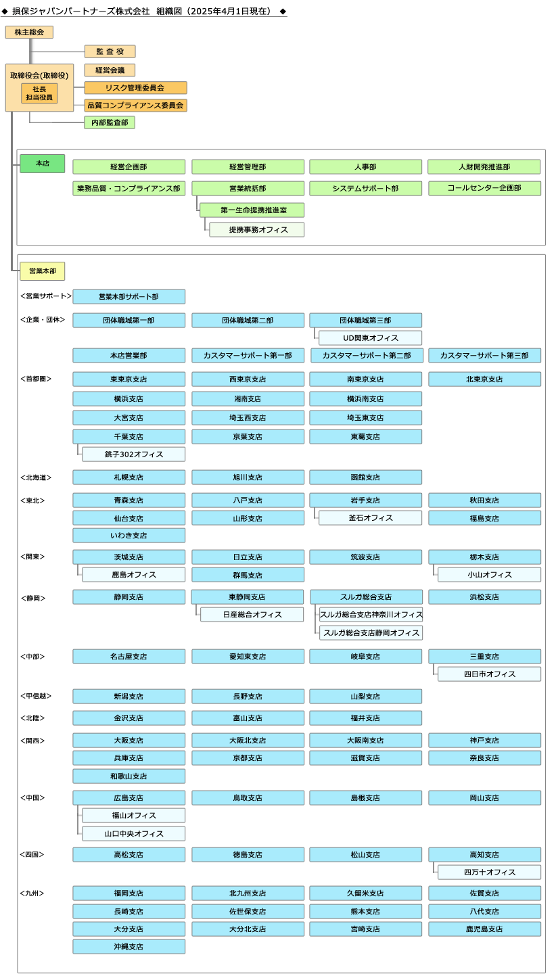Open 第一生命提携推進室

click(x=252, y=210)
